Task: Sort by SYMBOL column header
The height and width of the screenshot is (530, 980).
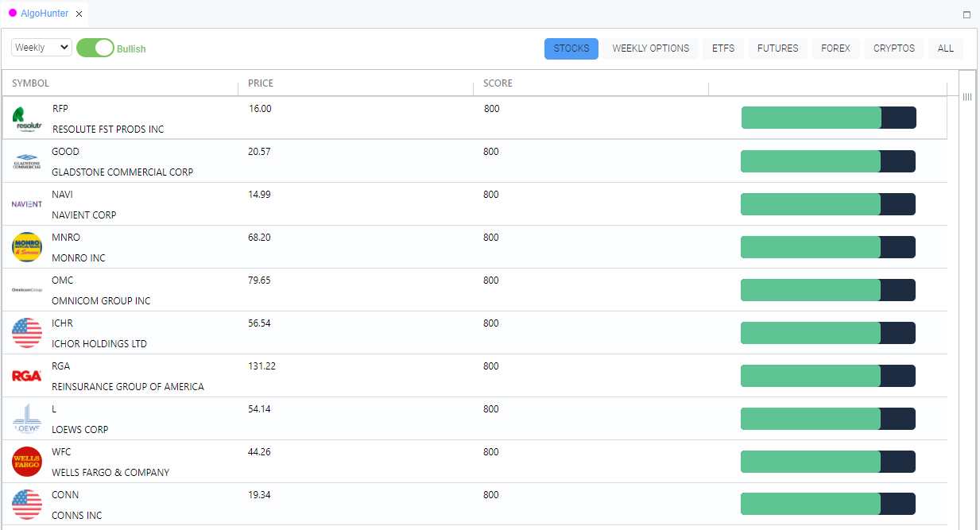Action: point(30,83)
